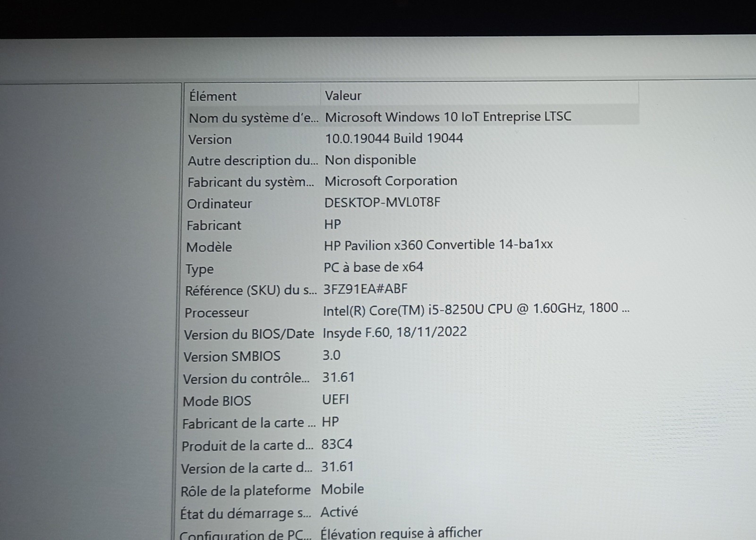
Task: Select the "Produit de la carte d..." row label
Action: pos(248,446)
